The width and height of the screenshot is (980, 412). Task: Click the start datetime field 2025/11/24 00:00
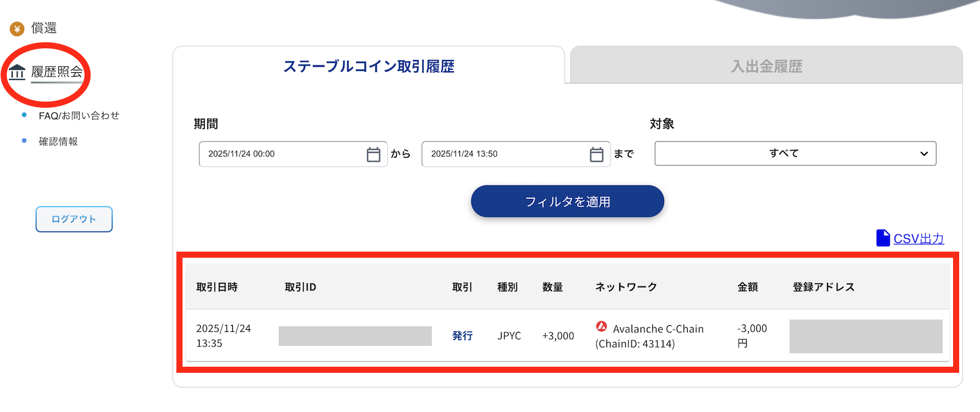coord(282,154)
